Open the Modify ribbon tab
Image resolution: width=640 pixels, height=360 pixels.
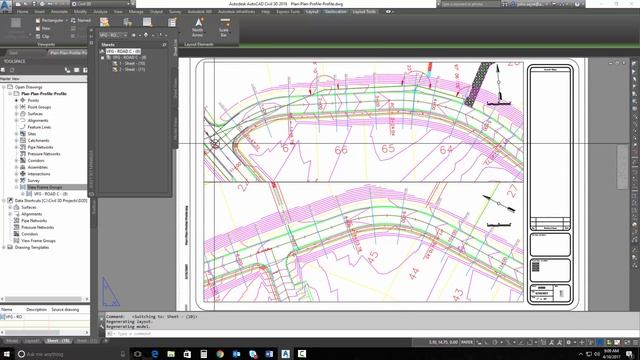tap(80, 12)
